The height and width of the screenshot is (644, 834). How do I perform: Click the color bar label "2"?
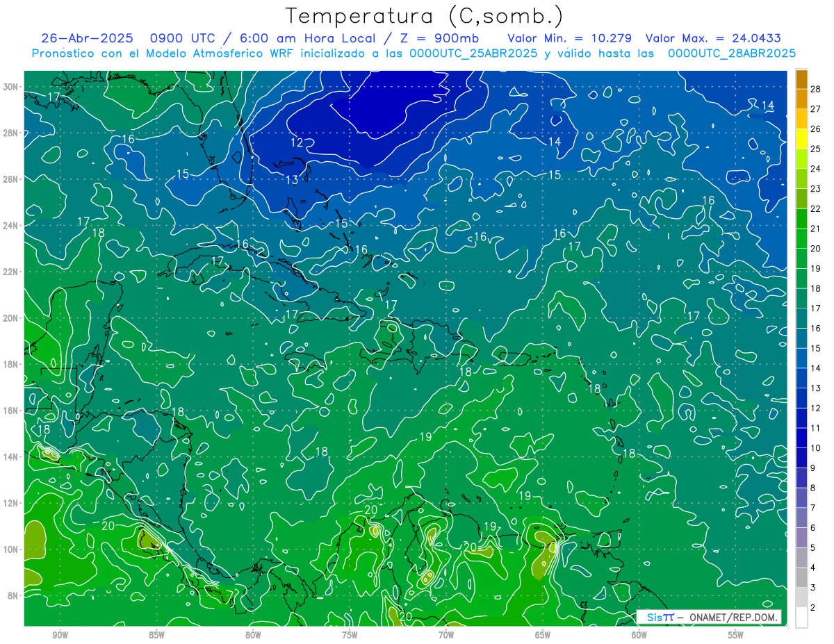814,608
